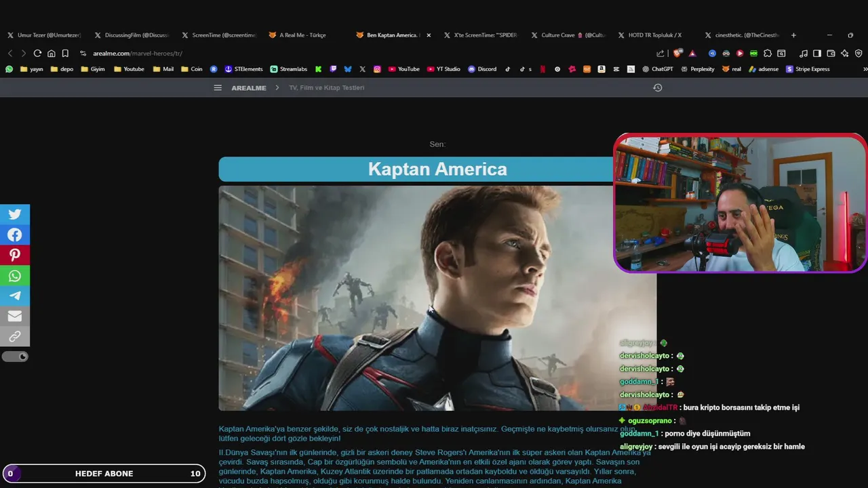Image resolution: width=868 pixels, height=488 pixels.
Task: Share via WhatsApp in the side share bar
Action: [x=14, y=276]
